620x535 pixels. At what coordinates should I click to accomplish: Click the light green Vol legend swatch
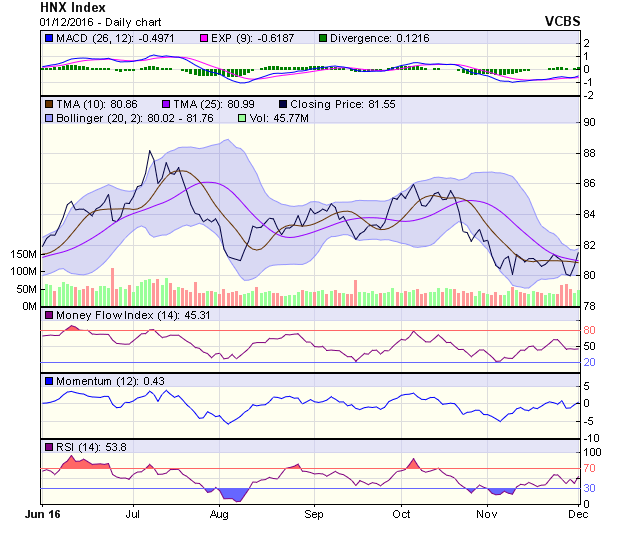(x=241, y=119)
